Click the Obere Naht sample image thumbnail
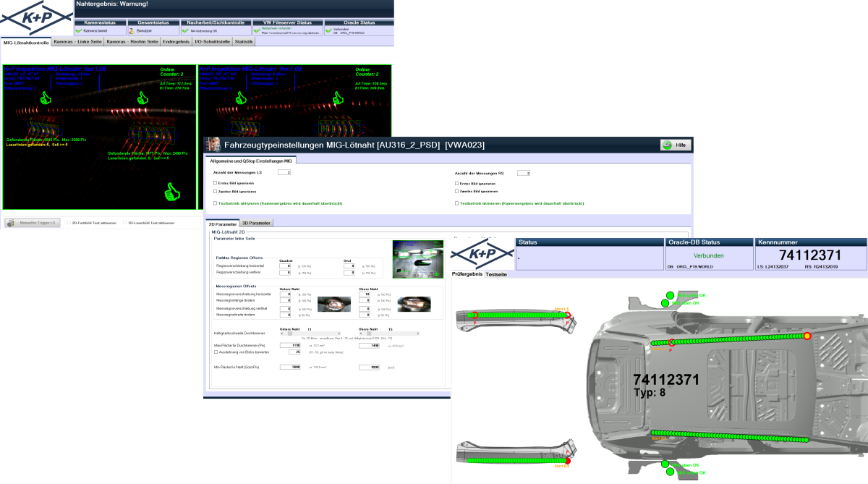This screenshot has height=484, width=868. tap(413, 304)
